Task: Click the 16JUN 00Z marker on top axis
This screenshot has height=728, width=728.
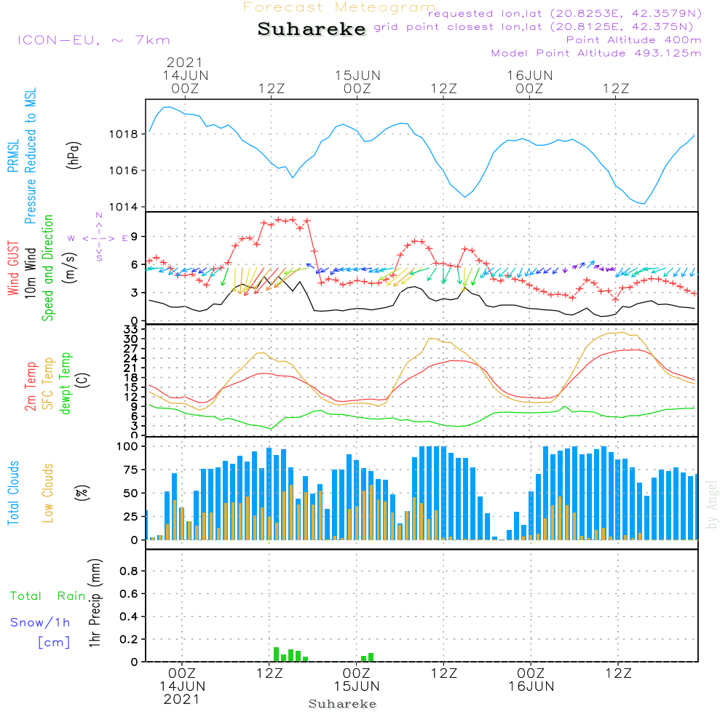Action: (x=529, y=82)
